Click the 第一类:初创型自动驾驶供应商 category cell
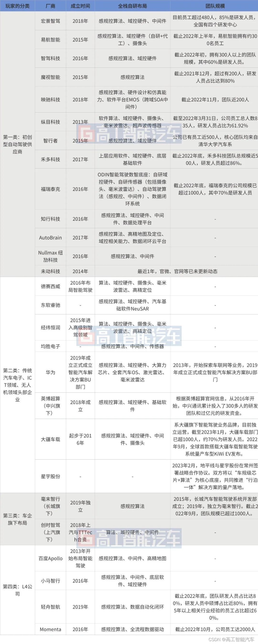Image resolution: width=258 pixels, height=644 pixels. tap(17, 144)
